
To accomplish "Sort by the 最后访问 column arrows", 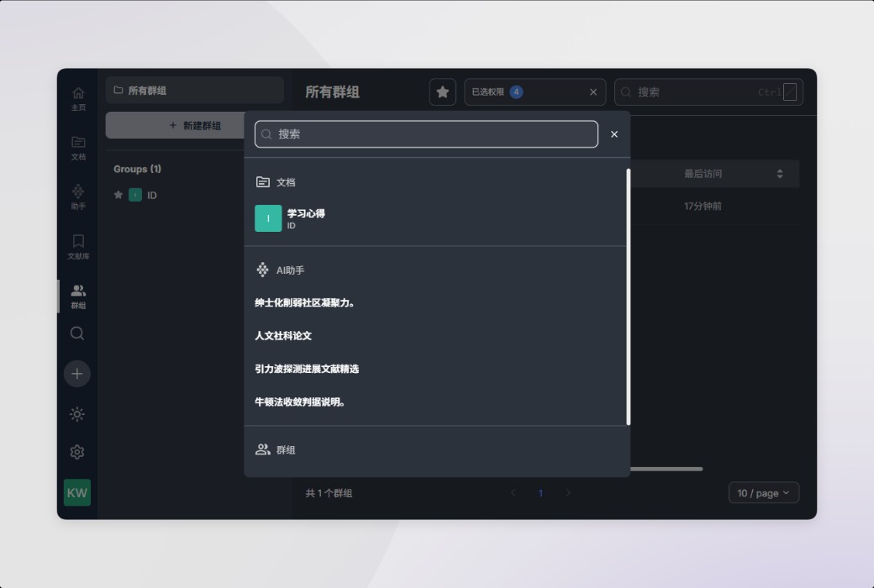I will tap(780, 174).
